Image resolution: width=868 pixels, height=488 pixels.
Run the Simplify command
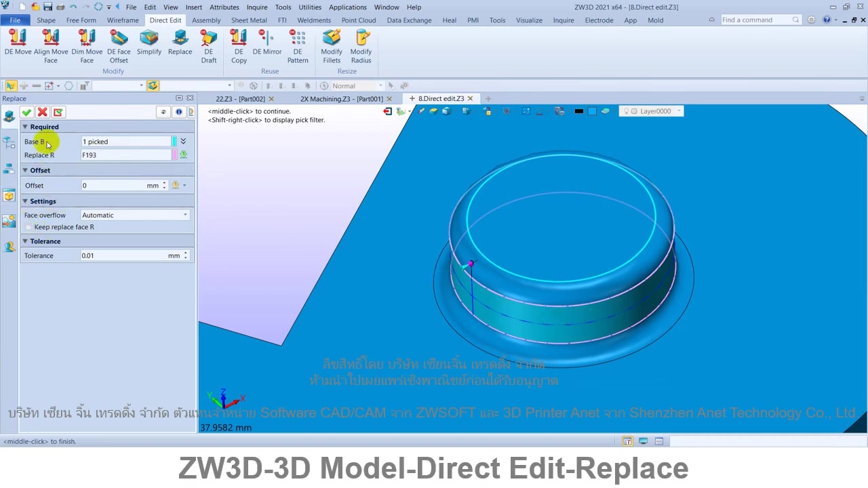(149, 42)
